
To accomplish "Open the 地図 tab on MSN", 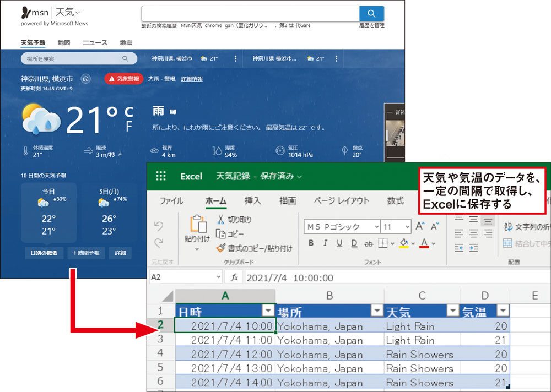I will pos(64,42).
